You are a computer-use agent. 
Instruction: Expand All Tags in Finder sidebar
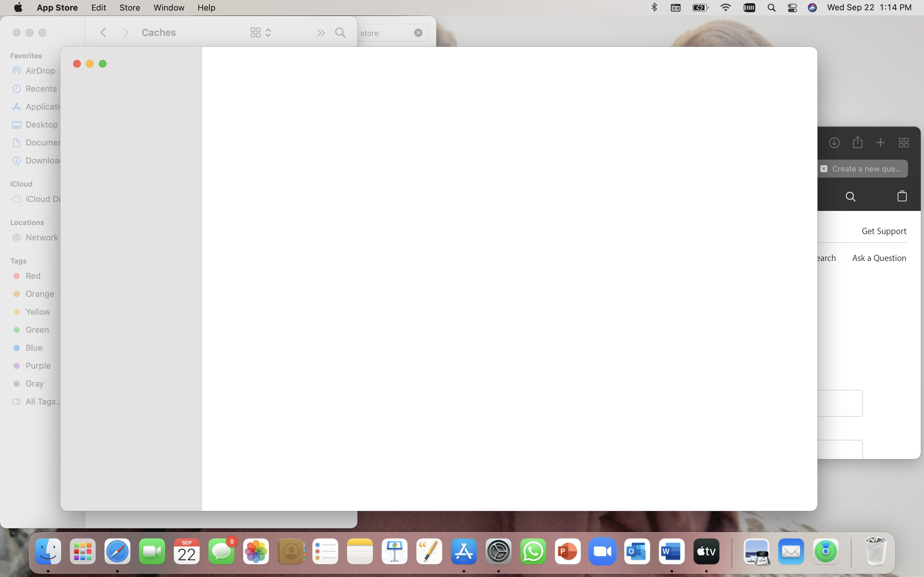(x=41, y=401)
